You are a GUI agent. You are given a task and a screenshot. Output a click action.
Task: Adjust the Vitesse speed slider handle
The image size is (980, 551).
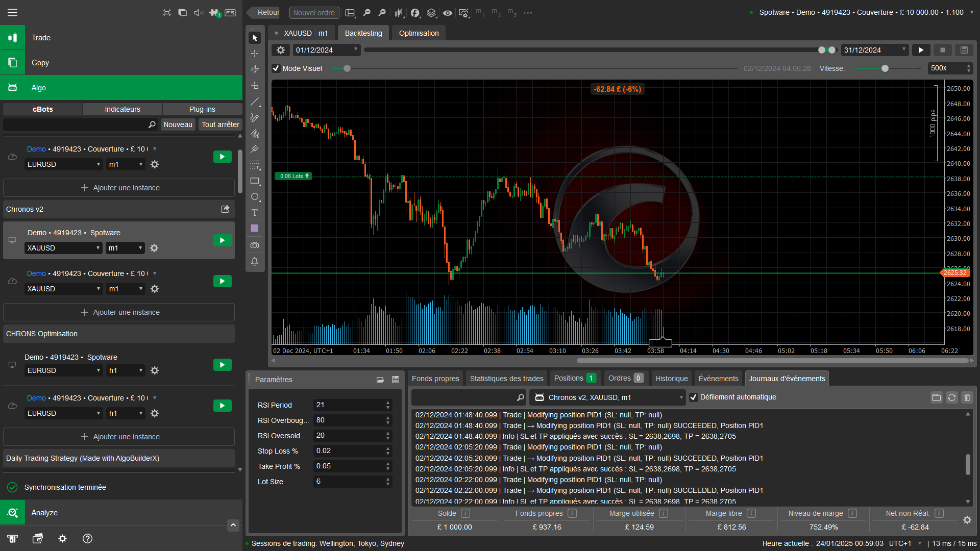[885, 68]
